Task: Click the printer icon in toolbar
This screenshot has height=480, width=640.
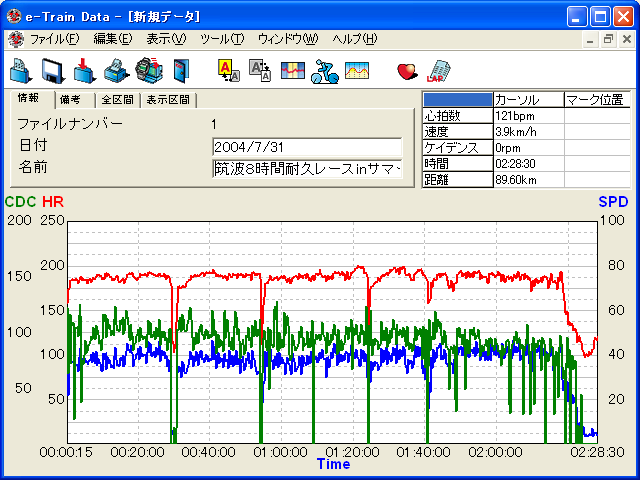Action: click(x=116, y=70)
